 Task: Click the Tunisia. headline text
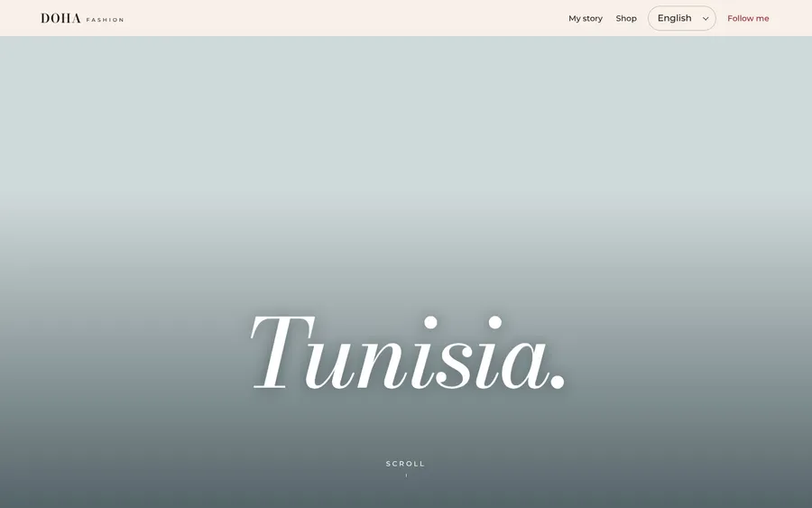point(407,352)
